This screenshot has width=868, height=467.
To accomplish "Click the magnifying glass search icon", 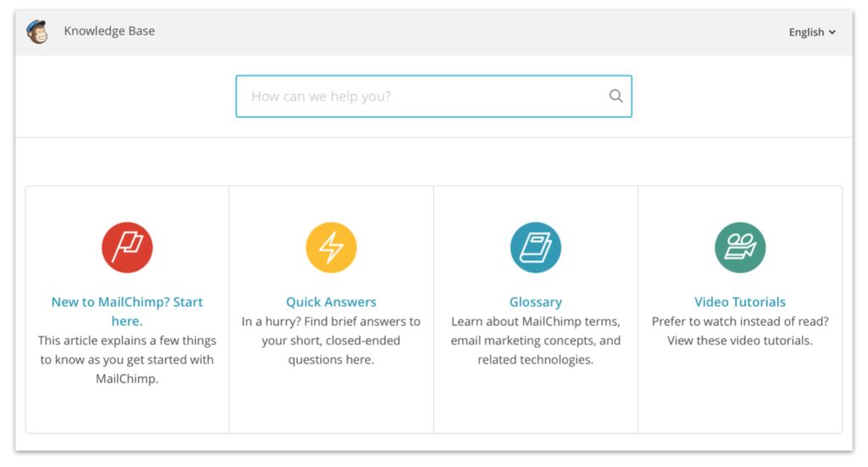I will tap(615, 97).
